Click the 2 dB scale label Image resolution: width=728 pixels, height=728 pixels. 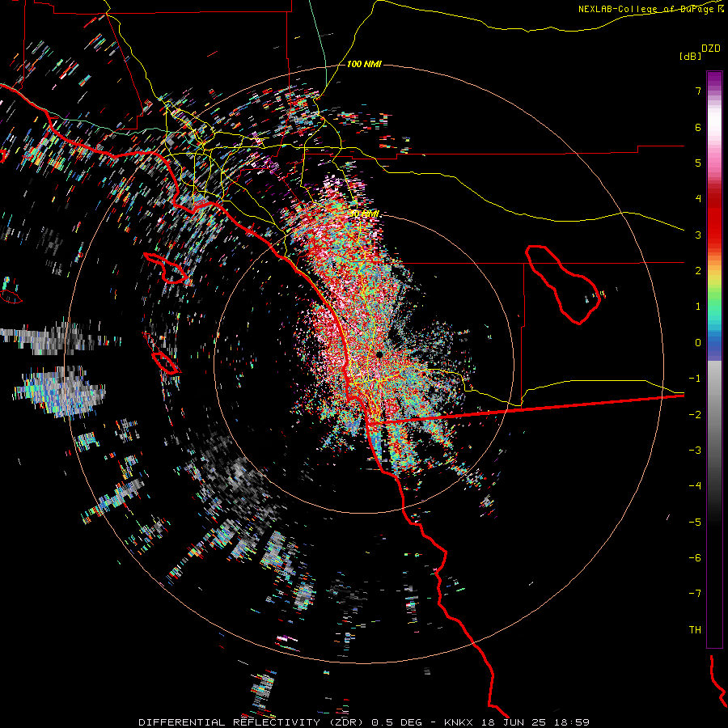coord(698,271)
